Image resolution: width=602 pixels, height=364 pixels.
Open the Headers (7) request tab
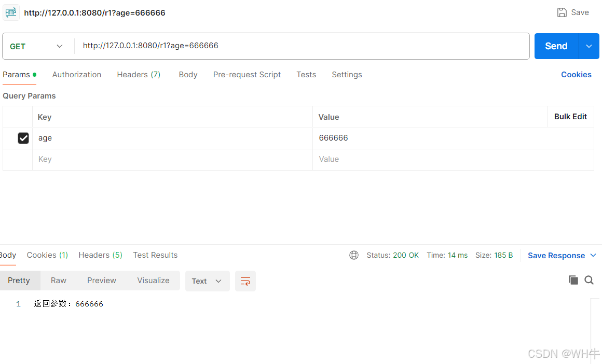(139, 75)
